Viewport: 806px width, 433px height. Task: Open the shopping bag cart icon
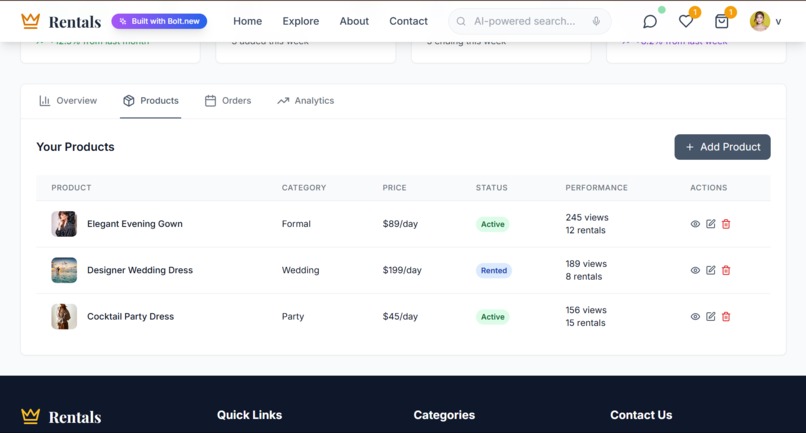[x=722, y=21]
